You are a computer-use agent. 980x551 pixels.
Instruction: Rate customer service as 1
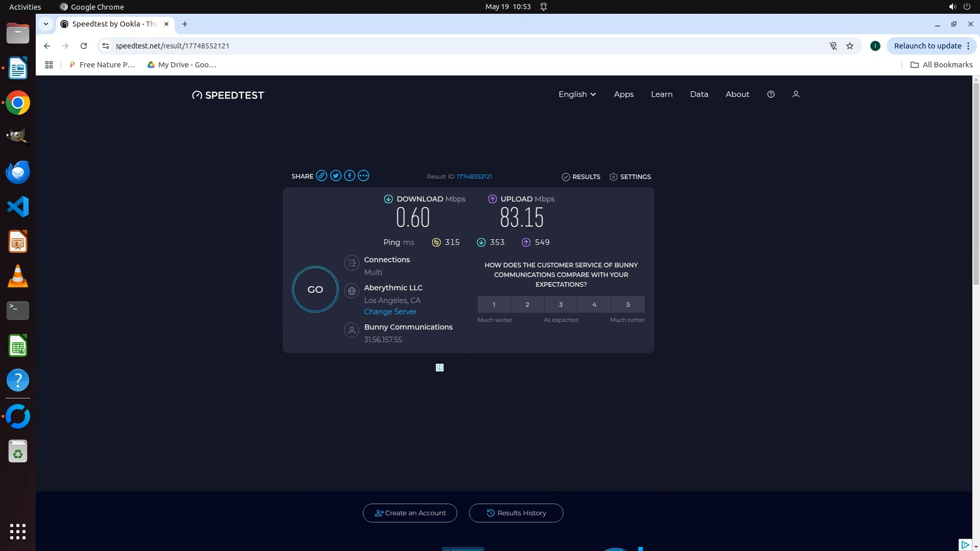(x=494, y=305)
